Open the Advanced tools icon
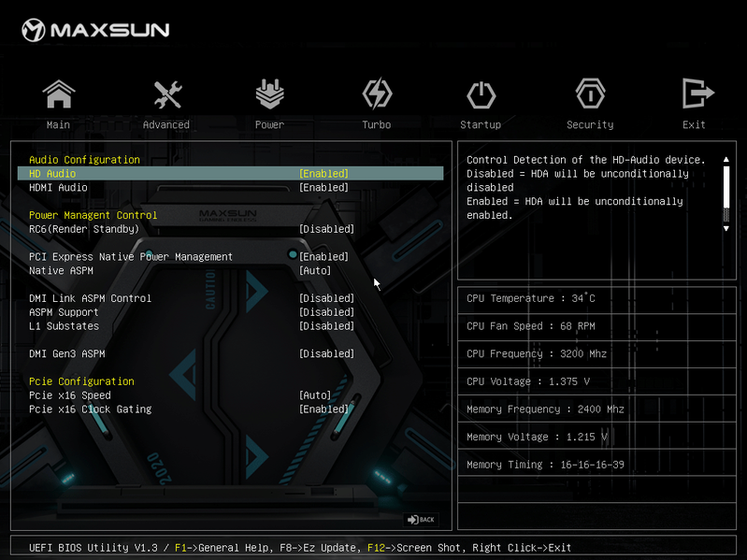747x560 pixels. pos(167,94)
